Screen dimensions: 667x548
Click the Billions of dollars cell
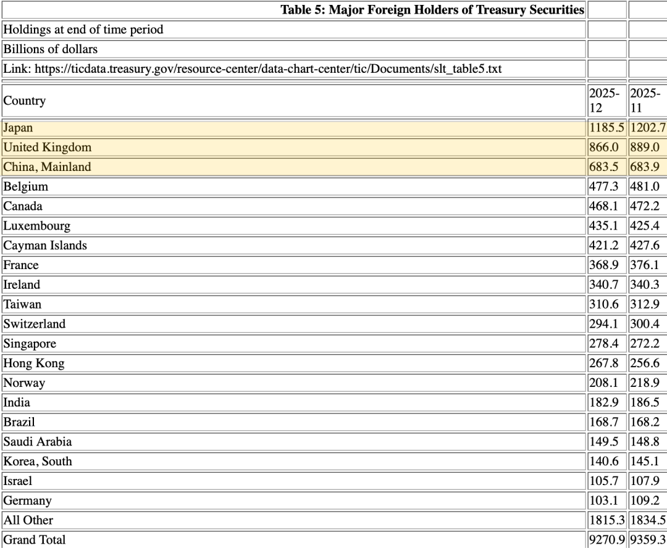(51, 49)
